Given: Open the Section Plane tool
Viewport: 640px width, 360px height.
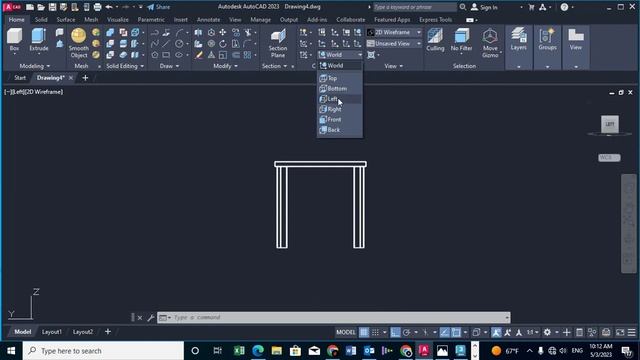Looking at the screenshot, I should coord(278,43).
